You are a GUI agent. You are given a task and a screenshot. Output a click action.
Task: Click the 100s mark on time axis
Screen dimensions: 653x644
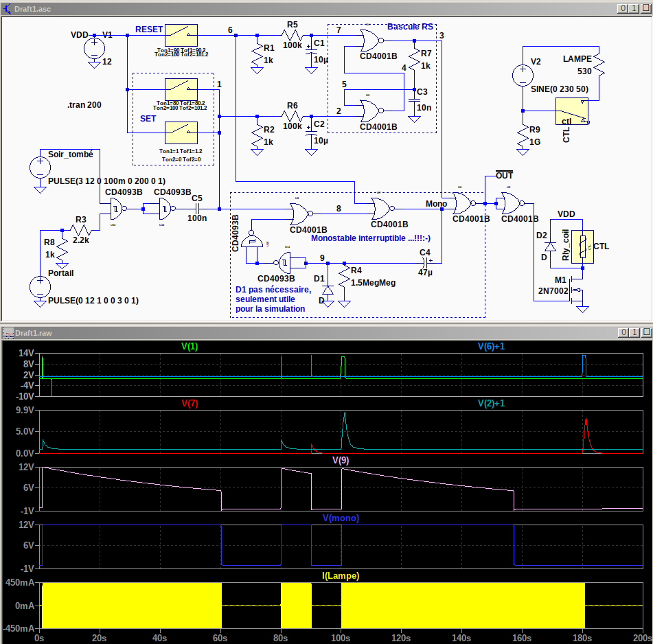click(x=341, y=637)
